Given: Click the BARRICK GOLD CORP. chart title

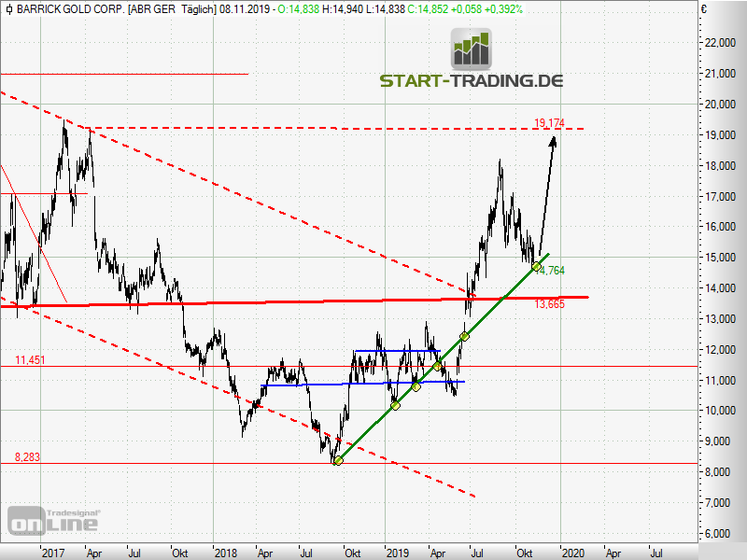Looking at the screenshot, I should [71, 9].
